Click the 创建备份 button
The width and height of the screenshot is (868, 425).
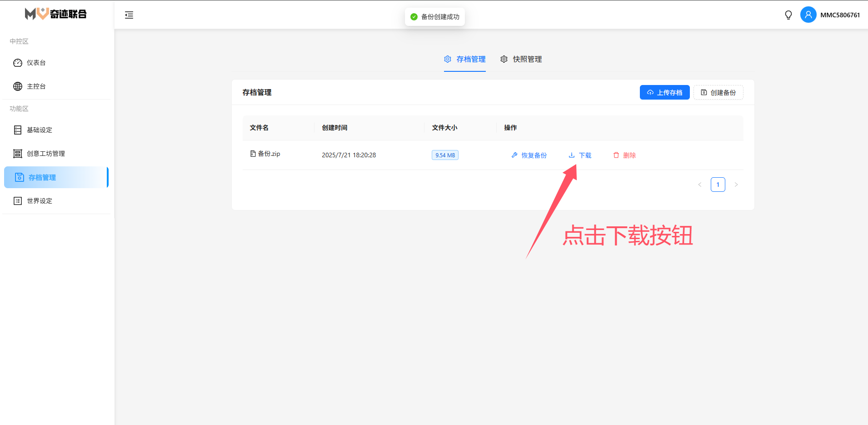pyautogui.click(x=718, y=92)
